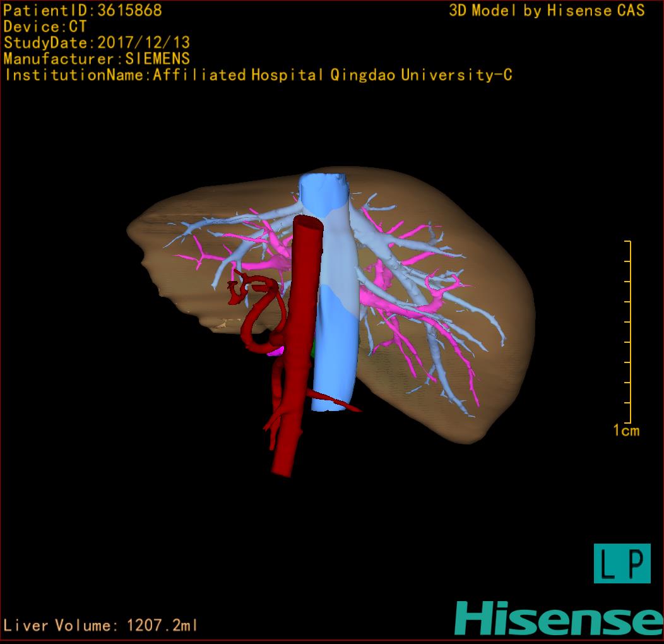Click the Device:CT label
This screenshot has height=644, width=664.
click(x=45, y=27)
